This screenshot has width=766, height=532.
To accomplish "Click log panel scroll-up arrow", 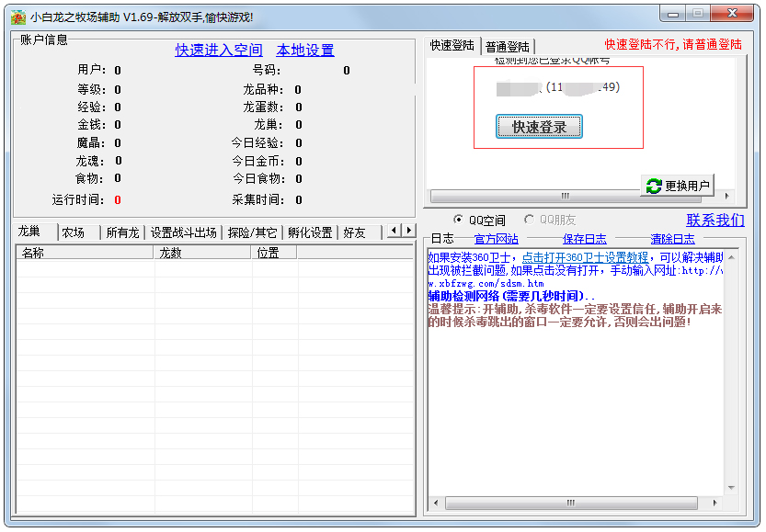I will 731,256.
